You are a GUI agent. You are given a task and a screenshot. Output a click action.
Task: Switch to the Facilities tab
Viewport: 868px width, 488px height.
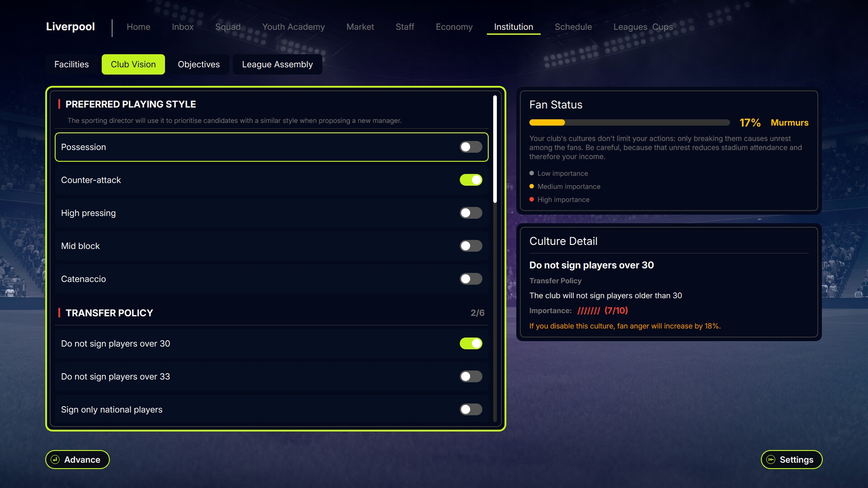(x=71, y=64)
